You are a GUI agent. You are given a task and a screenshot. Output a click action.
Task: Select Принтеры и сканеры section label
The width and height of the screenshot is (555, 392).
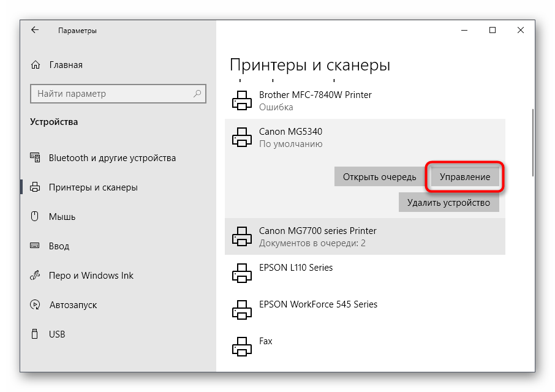(x=93, y=187)
